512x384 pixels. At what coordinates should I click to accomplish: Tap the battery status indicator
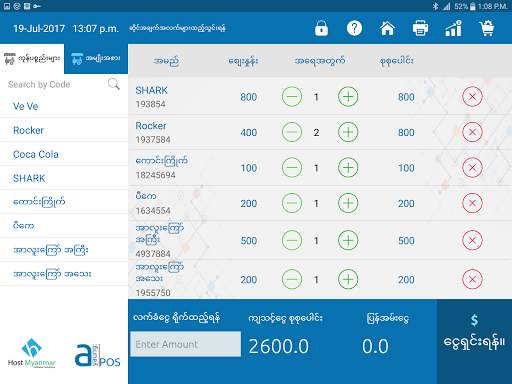[x=472, y=6]
